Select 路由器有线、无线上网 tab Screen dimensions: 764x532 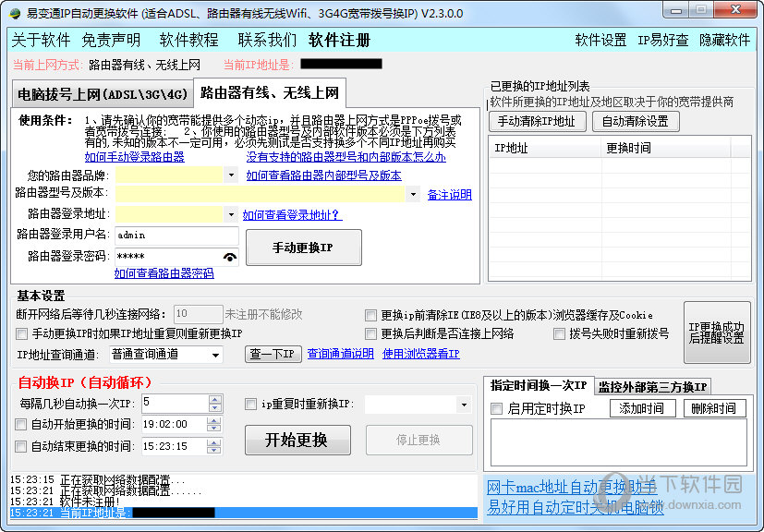coord(270,92)
